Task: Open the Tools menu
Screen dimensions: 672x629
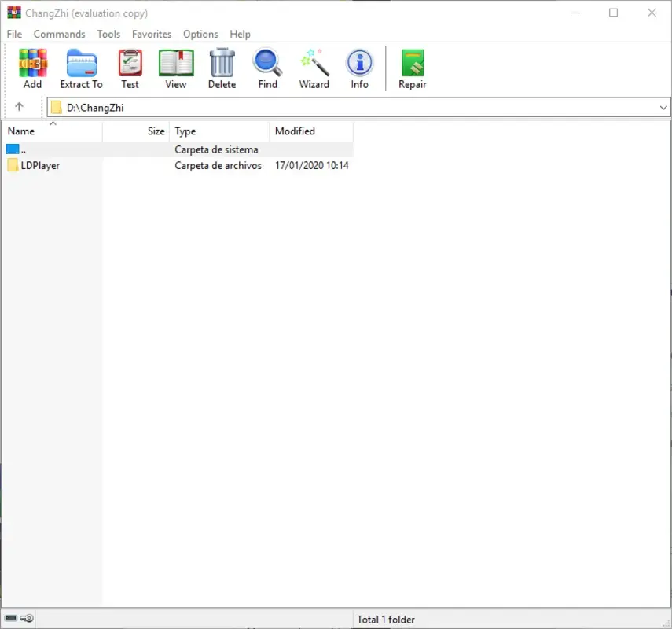Action: [x=108, y=34]
